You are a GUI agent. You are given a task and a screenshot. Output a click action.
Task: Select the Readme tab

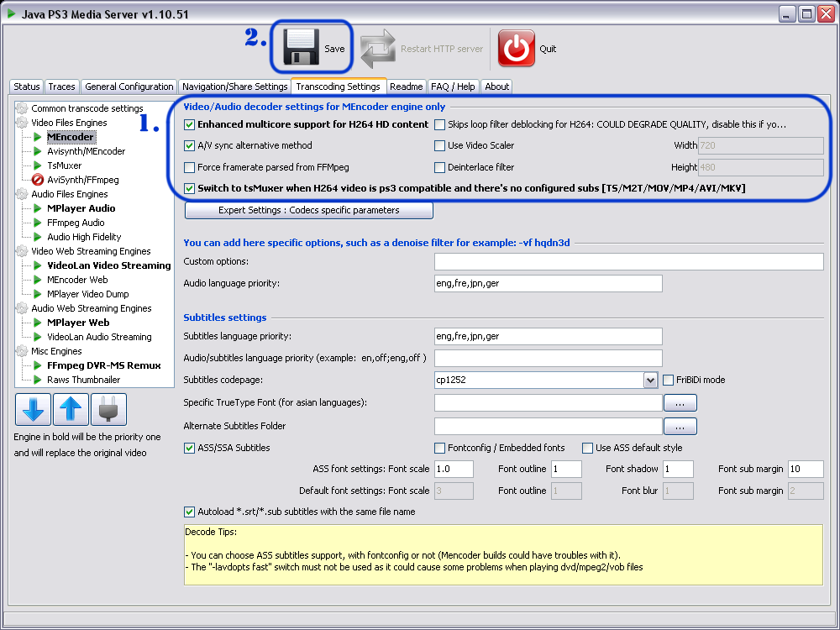click(x=406, y=87)
